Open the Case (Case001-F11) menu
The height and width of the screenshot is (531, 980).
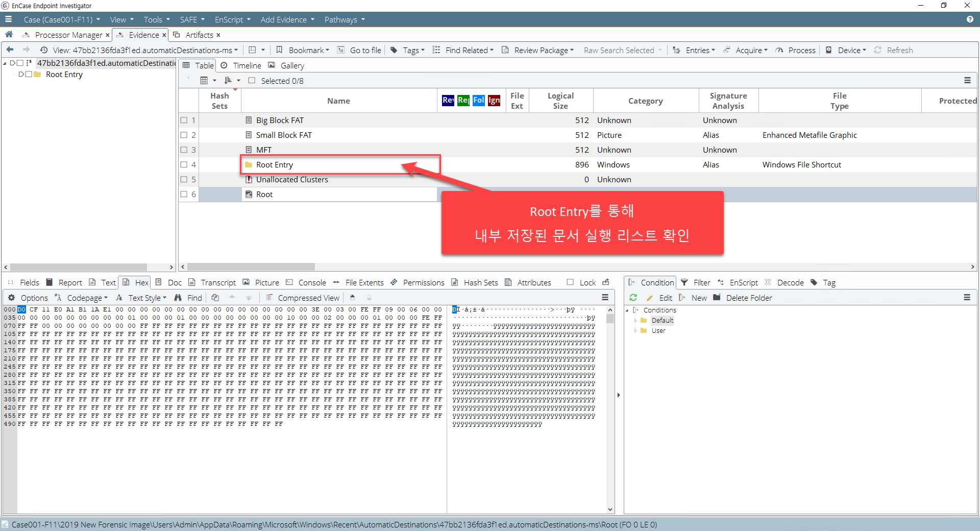(x=62, y=19)
